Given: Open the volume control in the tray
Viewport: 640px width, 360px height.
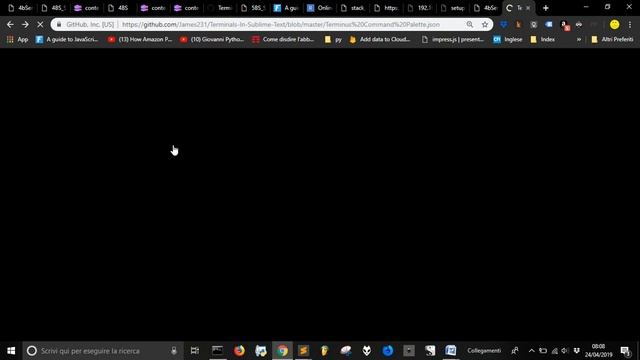Looking at the screenshot, I should click(x=565, y=351).
